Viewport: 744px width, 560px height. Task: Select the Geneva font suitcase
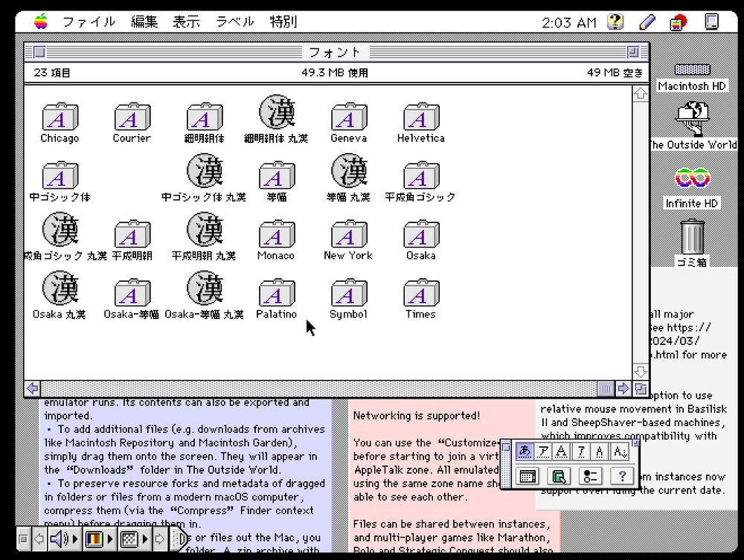(349, 116)
